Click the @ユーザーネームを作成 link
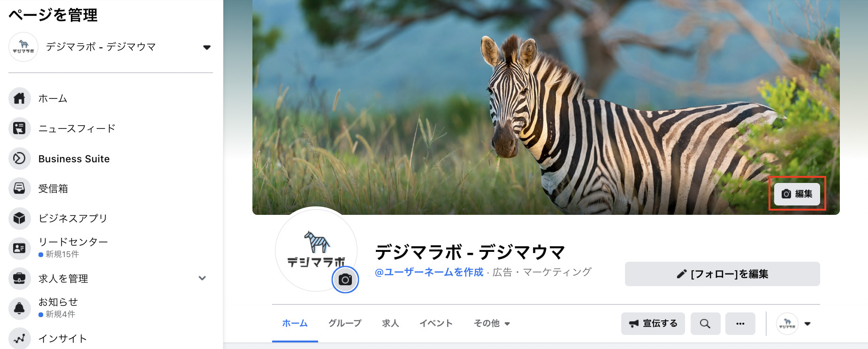Screen dimensions: 868x349 pos(429,272)
